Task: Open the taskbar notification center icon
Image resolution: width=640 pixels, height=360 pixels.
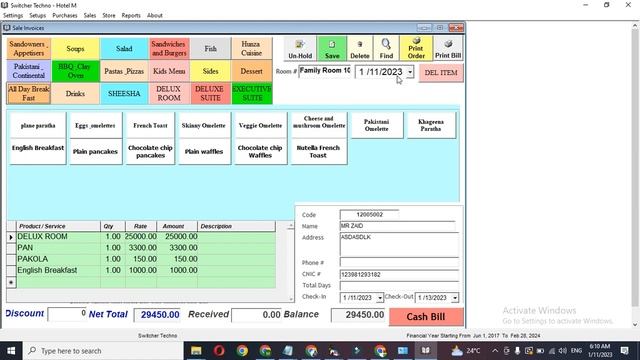Action: click(624, 351)
